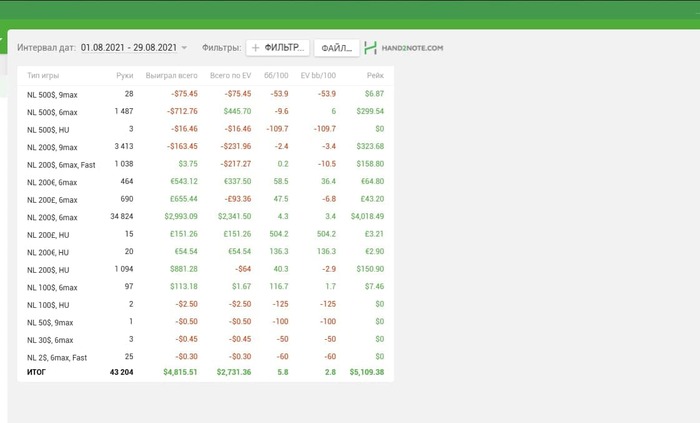Click winnings value $113.18
This screenshot has width=700, height=423.
coord(183,286)
